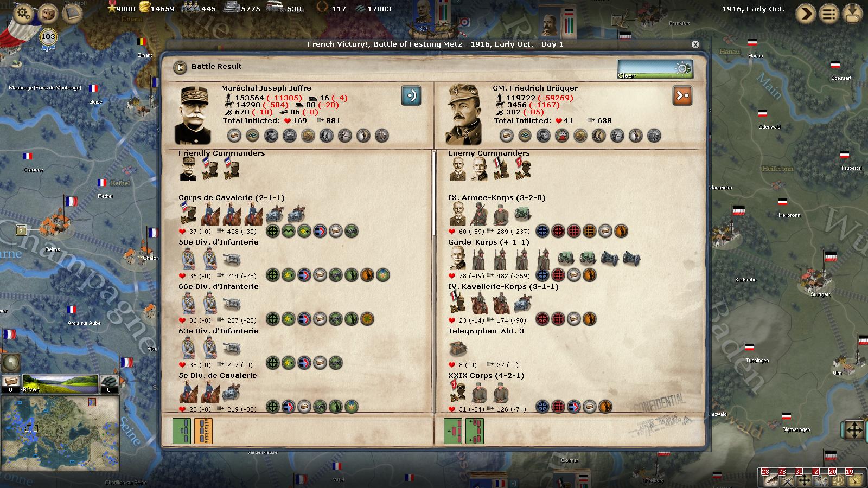This screenshot has height=488, width=868.
Task: Click Brügger's orange retreat posture icon
Action: 682,95
